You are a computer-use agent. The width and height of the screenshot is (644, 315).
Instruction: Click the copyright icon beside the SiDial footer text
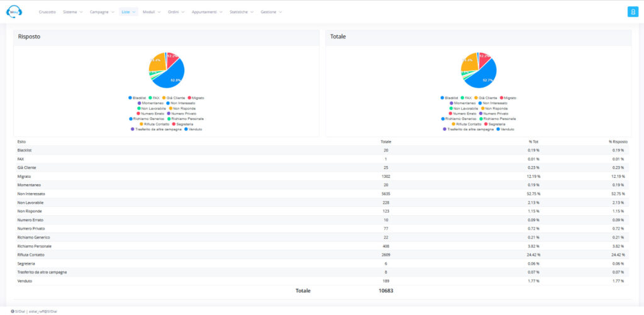13,311
